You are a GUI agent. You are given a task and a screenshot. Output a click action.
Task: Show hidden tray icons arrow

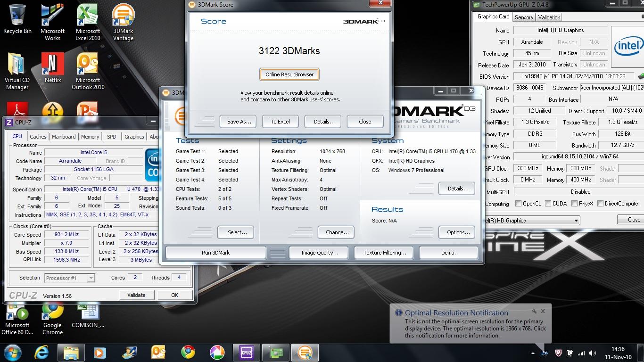(533, 353)
